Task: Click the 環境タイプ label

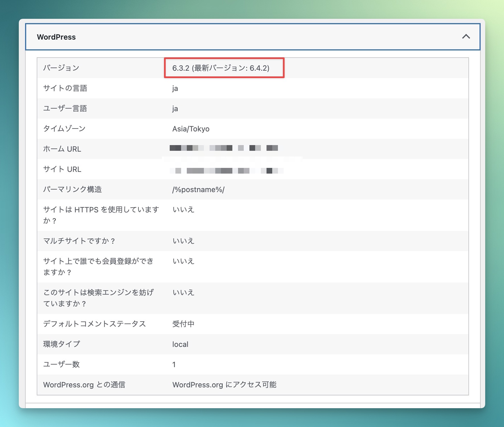Action: coord(62,344)
